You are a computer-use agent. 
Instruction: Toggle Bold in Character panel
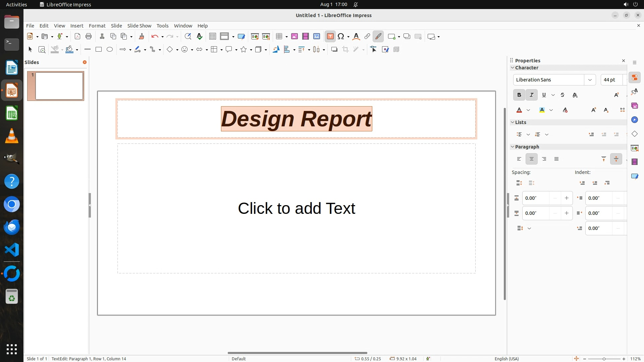tap(519, 95)
